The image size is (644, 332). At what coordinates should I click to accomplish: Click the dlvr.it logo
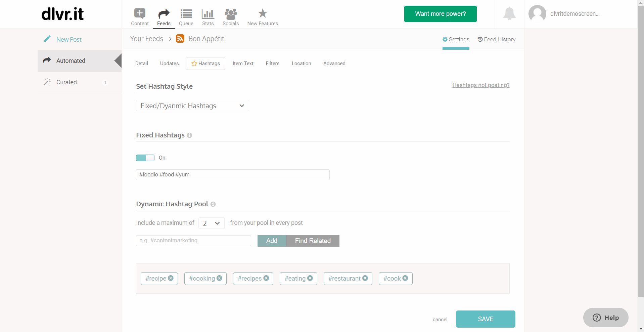click(x=62, y=14)
